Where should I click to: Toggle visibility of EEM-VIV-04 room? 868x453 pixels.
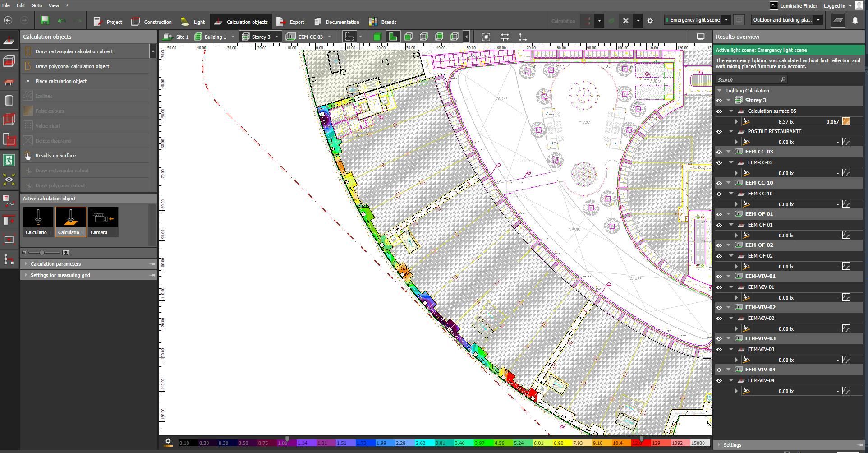coord(719,370)
